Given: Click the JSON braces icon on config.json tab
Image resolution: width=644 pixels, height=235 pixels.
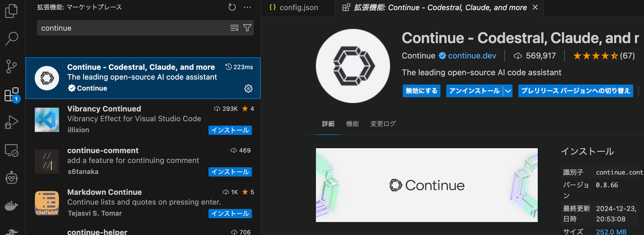Looking at the screenshot, I should pyautogui.click(x=272, y=8).
